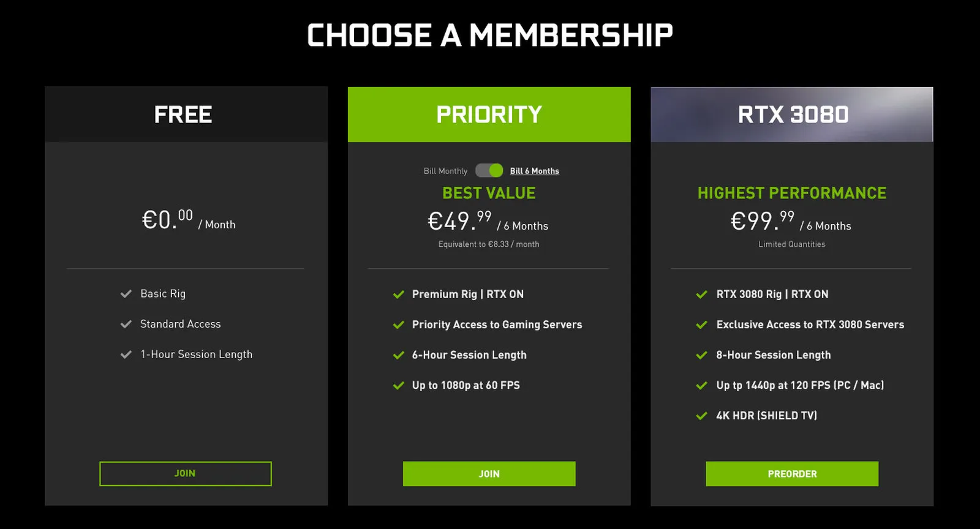This screenshot has height=529, width=980.
Task: Click the Exclusive Access to RTX 3080 Servers feature
Action: click(x=810, y=325)
